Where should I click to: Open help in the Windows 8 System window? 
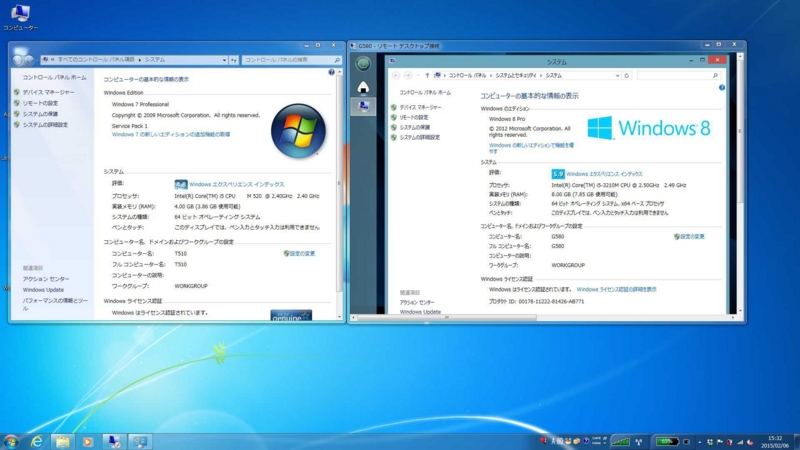click(721, 88)
